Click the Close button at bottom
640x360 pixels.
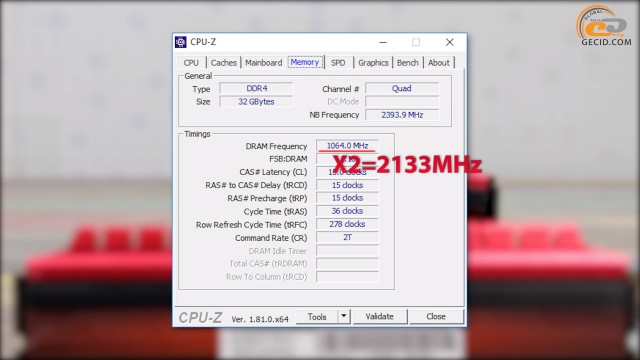(x=436, y=316)
